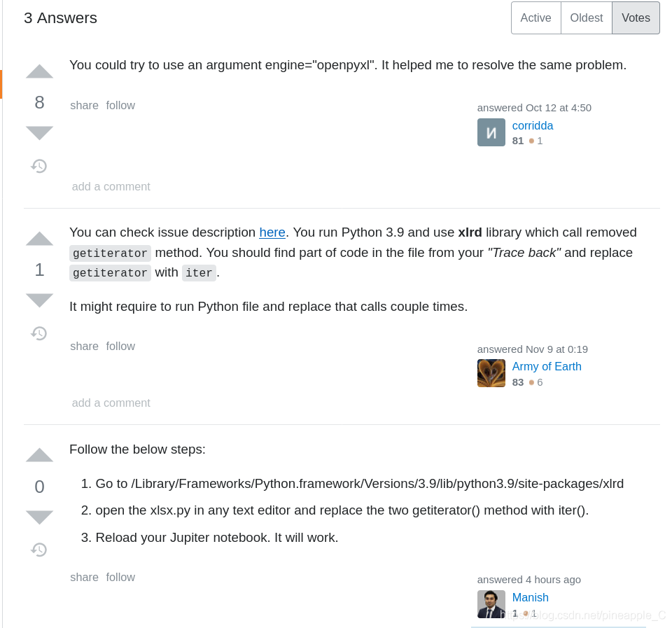Image resolution: width=672 pixels, height=628 pixels.
Task: Downvote the getiterator replacement answer
Action: (x=39, y=300)
